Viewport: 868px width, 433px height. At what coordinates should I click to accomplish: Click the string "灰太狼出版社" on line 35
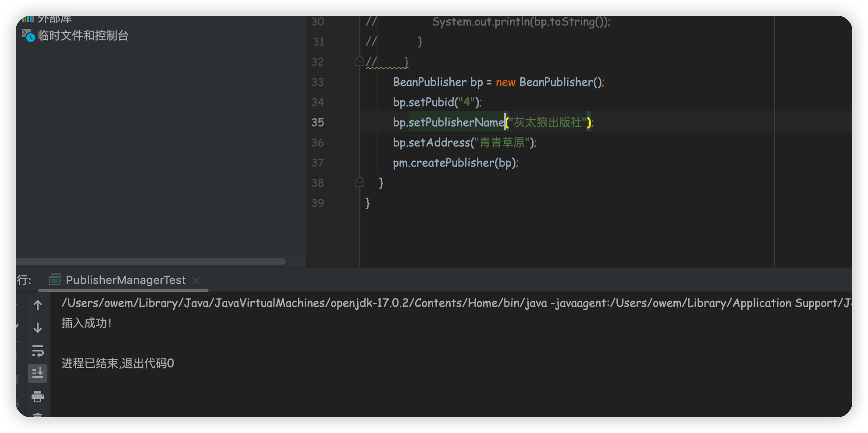(x=548, y=122)
